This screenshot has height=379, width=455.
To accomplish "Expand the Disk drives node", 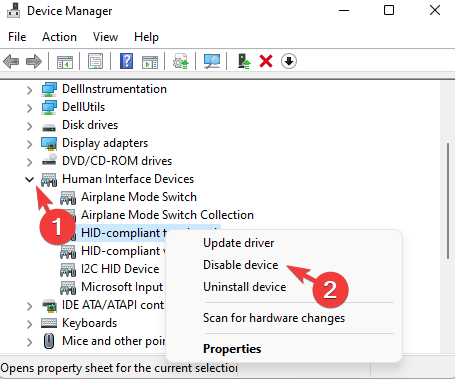I will (x=30, y=126).
